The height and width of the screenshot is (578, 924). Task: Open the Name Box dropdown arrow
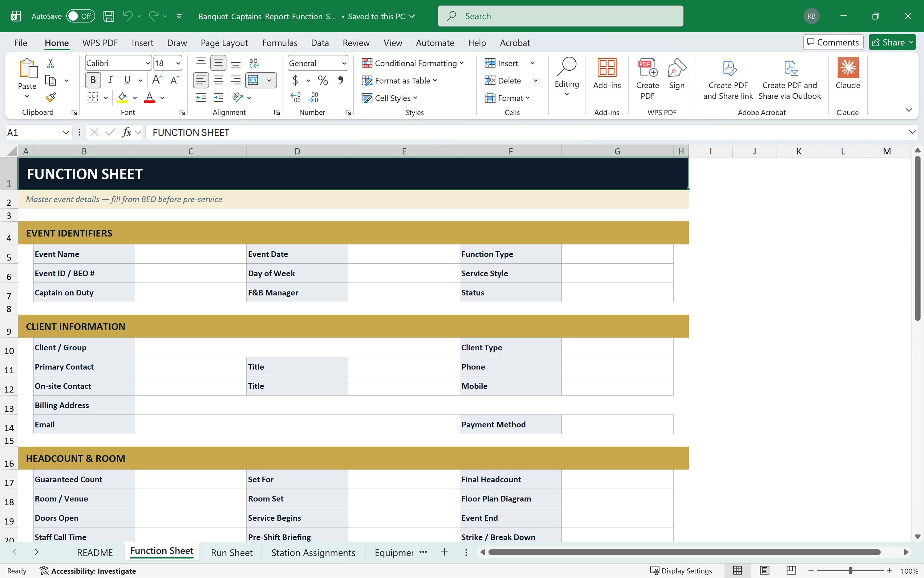pyautogui.click(x=66, y=132)
